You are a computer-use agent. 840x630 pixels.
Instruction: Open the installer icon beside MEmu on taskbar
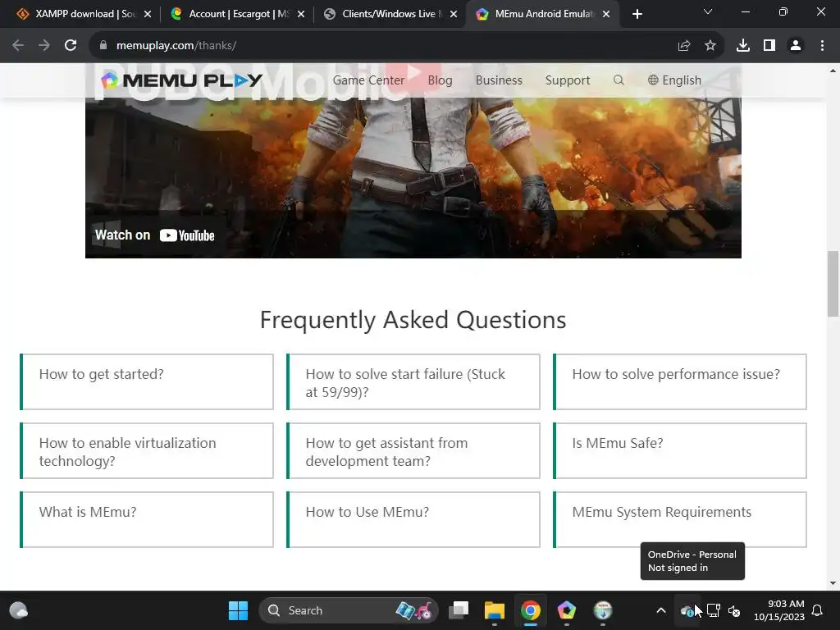(x=603, y=610)
